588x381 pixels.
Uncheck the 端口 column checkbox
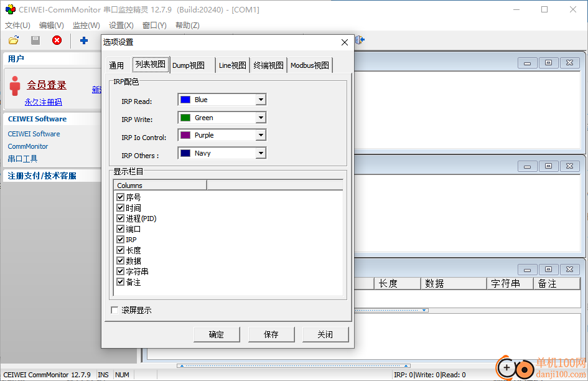[120, 228]
